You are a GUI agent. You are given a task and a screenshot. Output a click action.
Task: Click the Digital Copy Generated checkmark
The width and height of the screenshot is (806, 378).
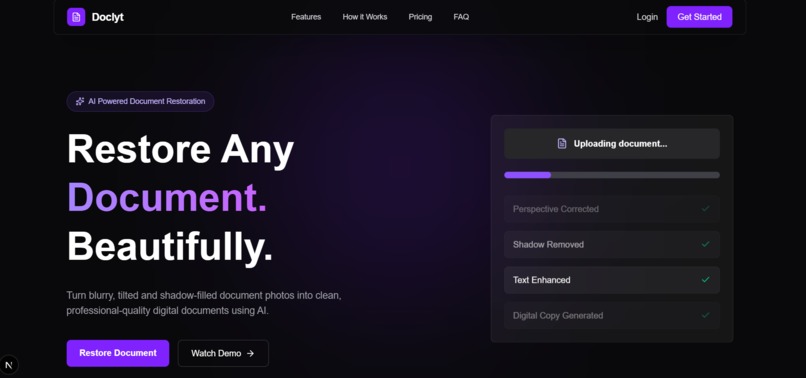tap(706, 315)
